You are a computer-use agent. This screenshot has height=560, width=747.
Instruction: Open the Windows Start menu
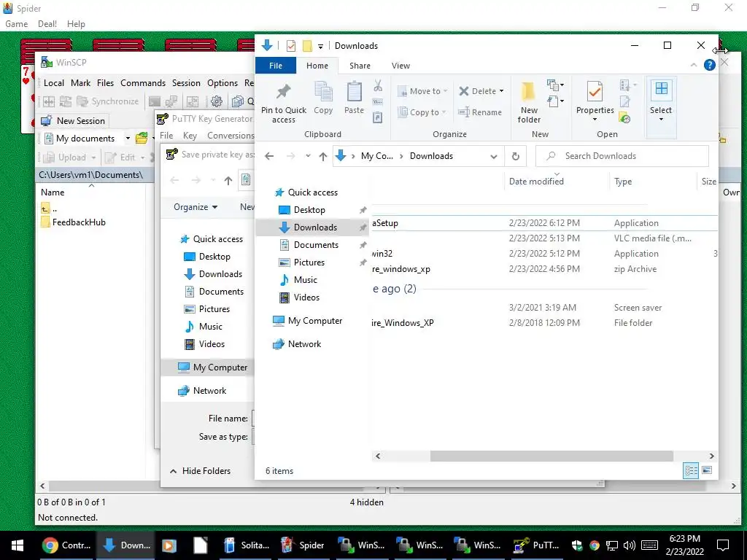pos(18,545)
